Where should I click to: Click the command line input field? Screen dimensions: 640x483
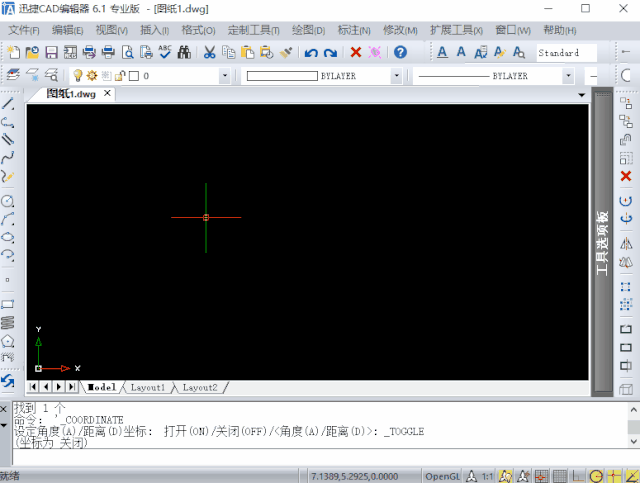click(x=326, y=456)
